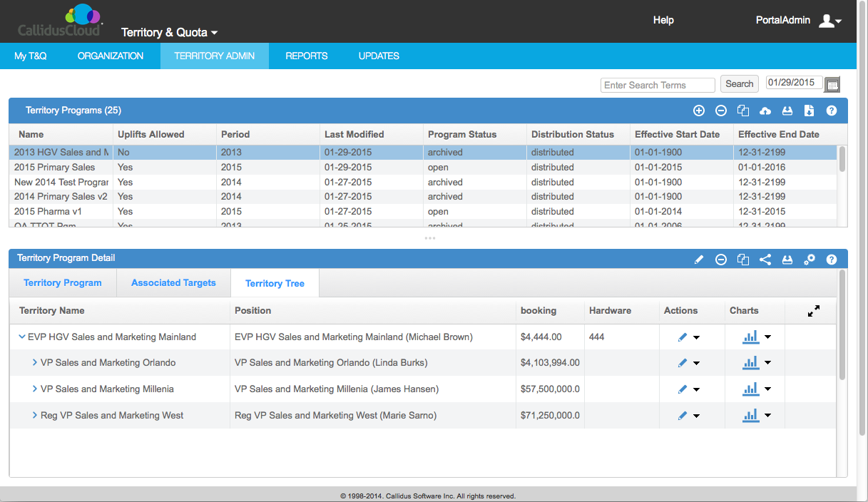The width and height of the screenshot is (868, 502).
Task: Click the pencil edit icon in Program Detail toolbar
Action: point(699,260)
